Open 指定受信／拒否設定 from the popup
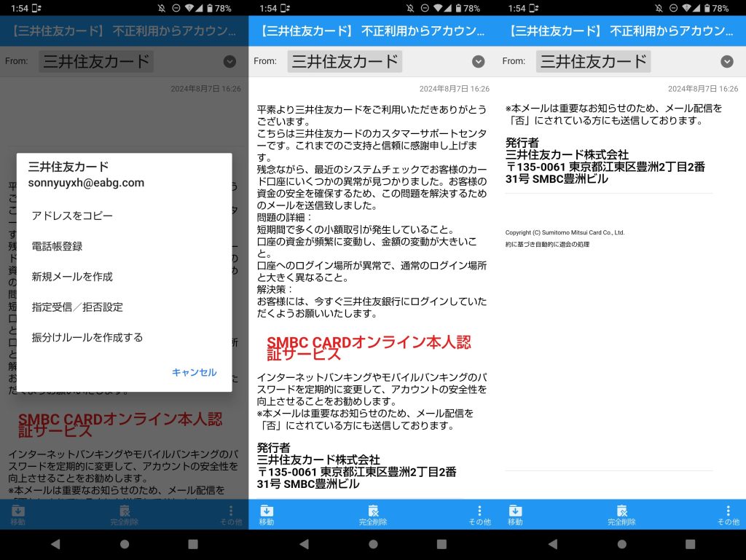 77,307
